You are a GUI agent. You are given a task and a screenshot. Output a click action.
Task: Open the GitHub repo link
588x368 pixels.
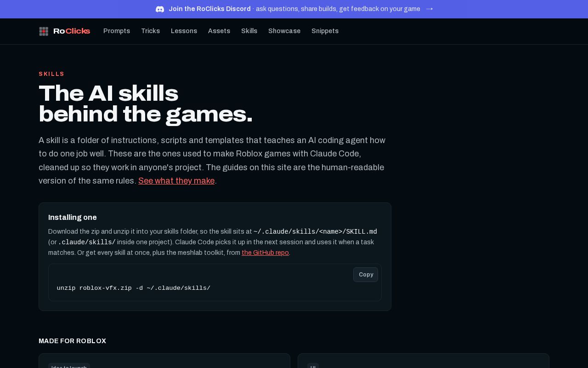coord(265,253)
